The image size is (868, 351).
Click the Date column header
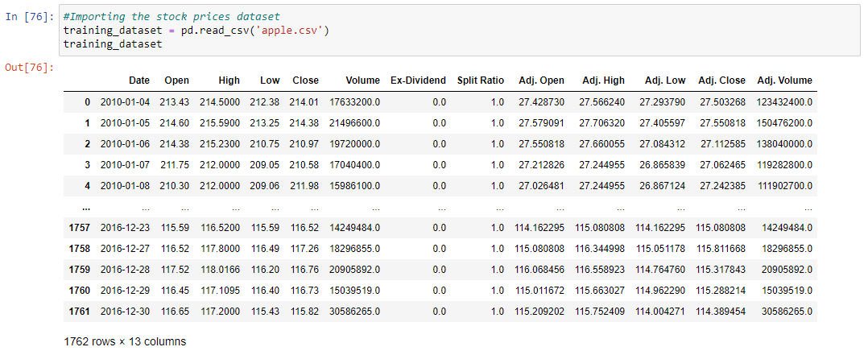[x=139, y=81]
